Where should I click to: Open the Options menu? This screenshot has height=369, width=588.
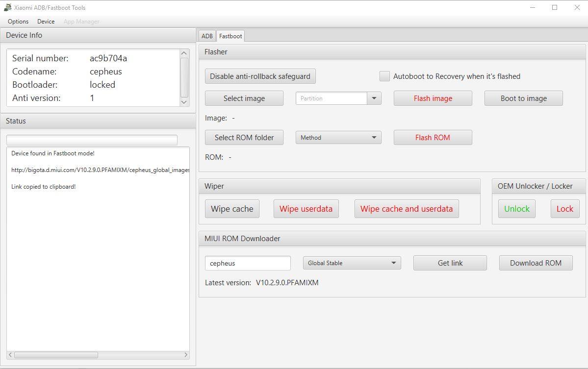(18, 22)
